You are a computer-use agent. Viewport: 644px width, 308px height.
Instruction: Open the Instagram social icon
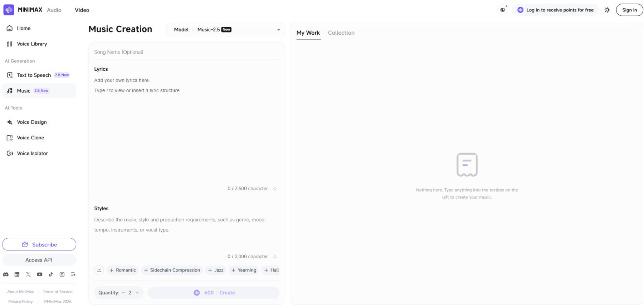(62, 274)
